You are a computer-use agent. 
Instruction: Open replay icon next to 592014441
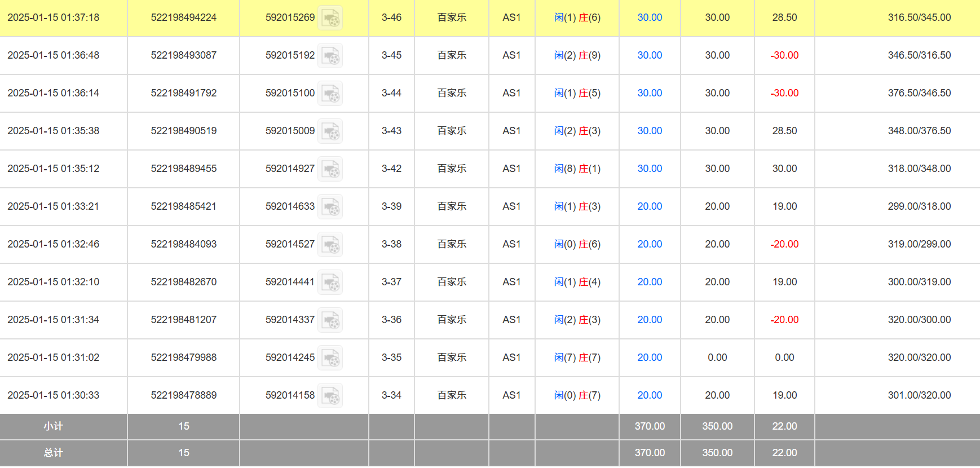coord(330,282)
